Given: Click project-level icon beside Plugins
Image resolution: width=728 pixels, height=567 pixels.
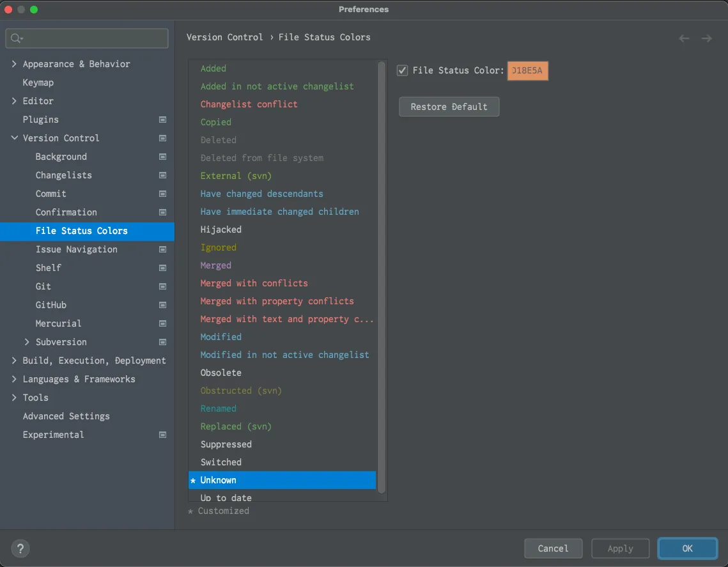Looking at the screenshot, I should click(x=163, y=120).
